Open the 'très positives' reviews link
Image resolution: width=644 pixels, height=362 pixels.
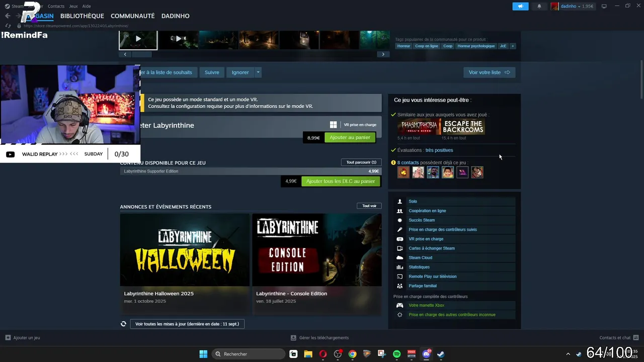pos(439,150)
